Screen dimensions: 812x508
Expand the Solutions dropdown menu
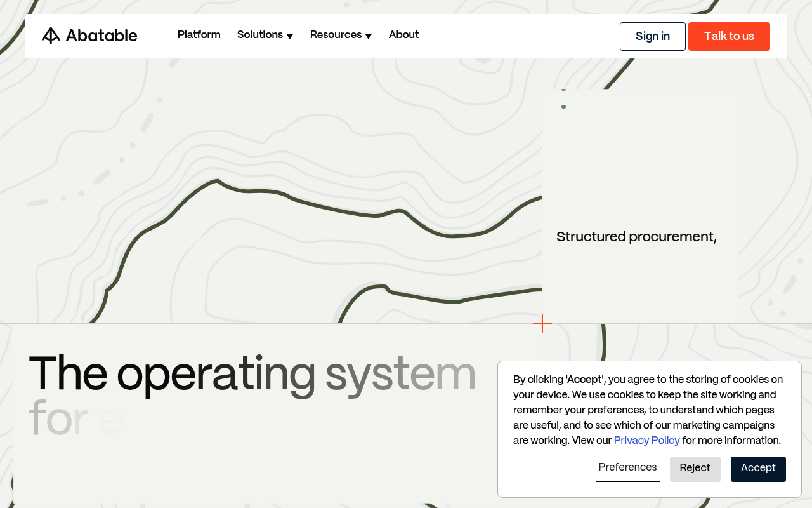coord(265,35)
